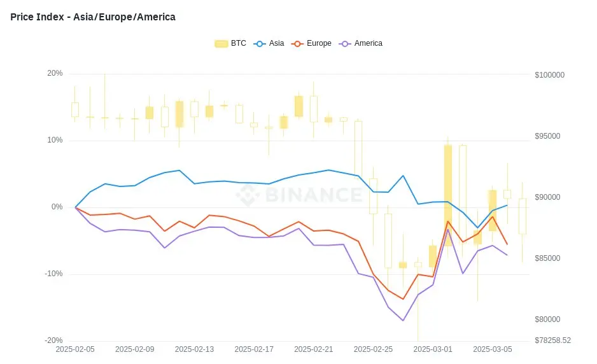Click the 2025-03-05 x-axis date label

pos(492,349)
